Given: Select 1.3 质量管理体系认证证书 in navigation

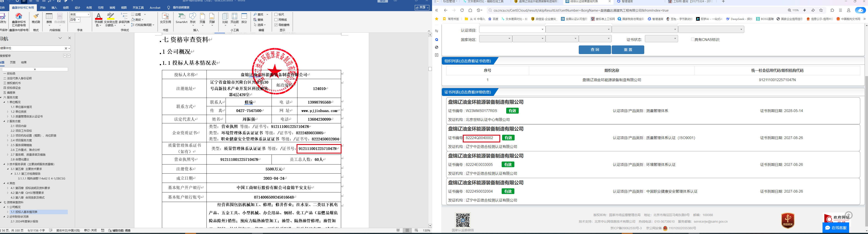Looking at the screenshot, I should coord(27,117).
